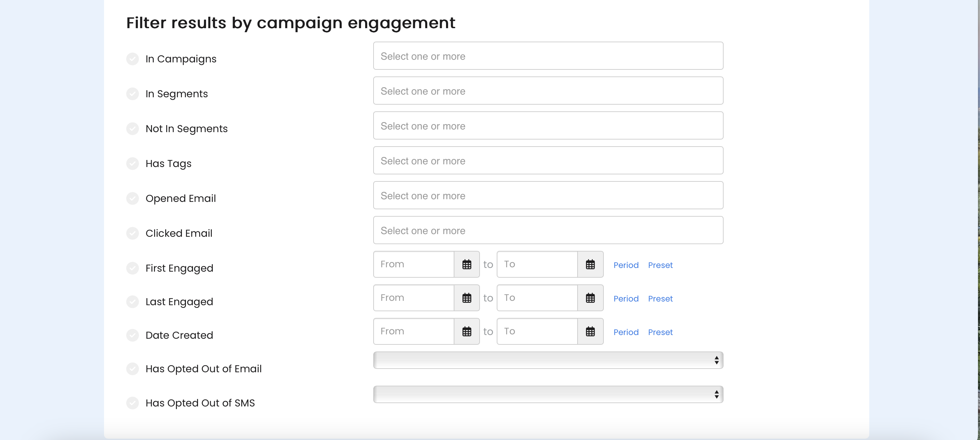Toggle the In Campaigns filter checkmark
The width and height of the screenshot is (980, 440).
click(132, 59)
